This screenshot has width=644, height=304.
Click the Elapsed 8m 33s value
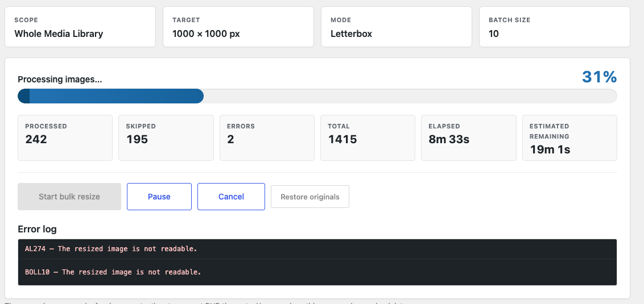(449, 139)
